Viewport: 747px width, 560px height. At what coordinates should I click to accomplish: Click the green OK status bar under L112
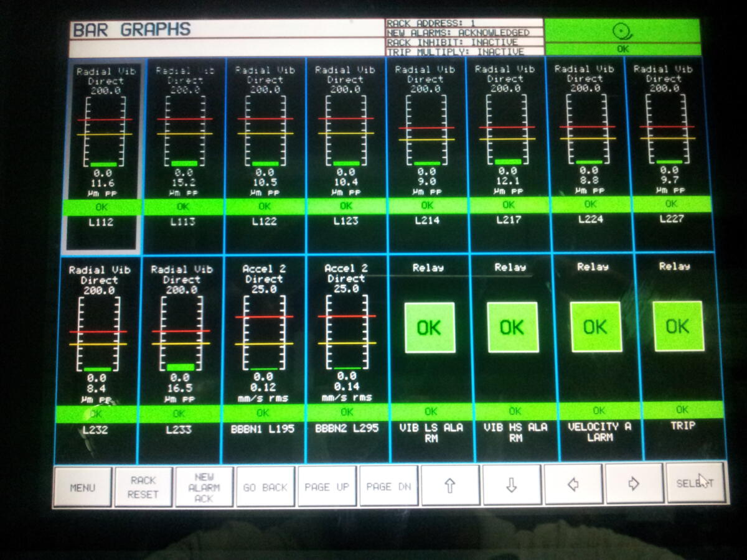pos(101,207)
